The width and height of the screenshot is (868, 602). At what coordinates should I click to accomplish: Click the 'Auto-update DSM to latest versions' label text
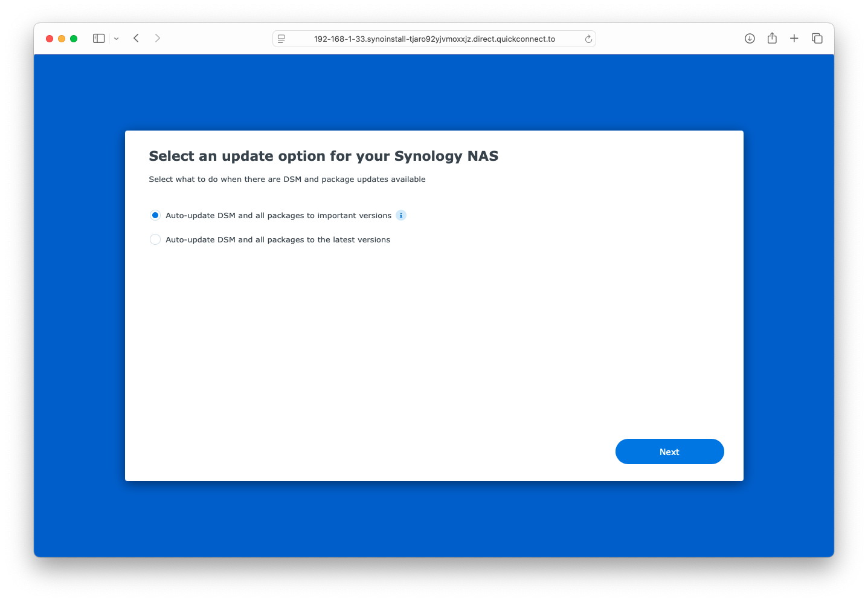point(278,240)
